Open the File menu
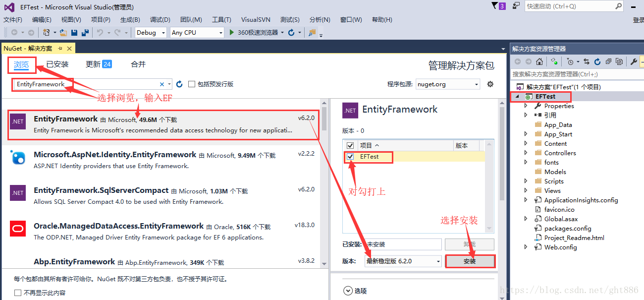 coord(13,20)
